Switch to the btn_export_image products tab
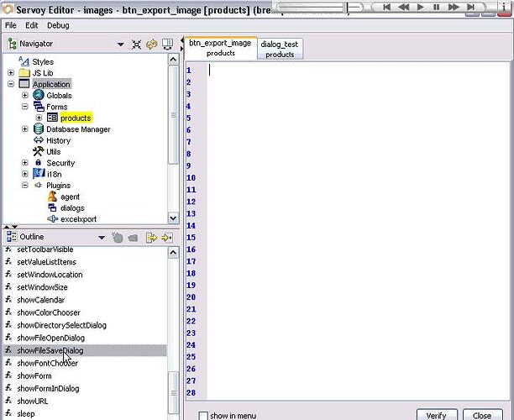Screen dimensions: 514x420 (220, 48)
